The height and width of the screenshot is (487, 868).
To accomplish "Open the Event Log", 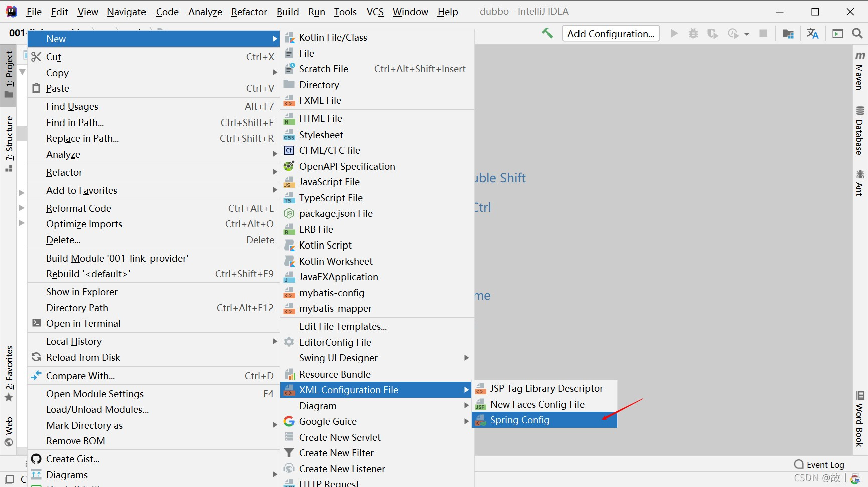I will (819, 464).
